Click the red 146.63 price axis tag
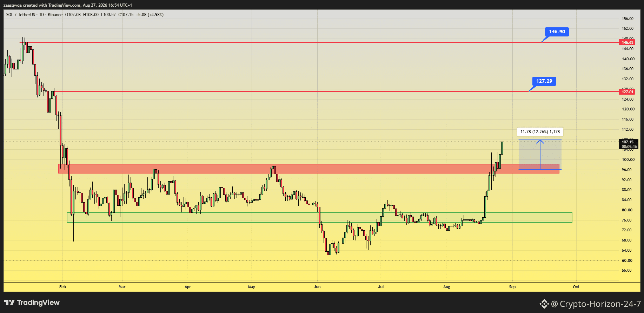This screenshot has width=644, height=313. click(628, 42)
